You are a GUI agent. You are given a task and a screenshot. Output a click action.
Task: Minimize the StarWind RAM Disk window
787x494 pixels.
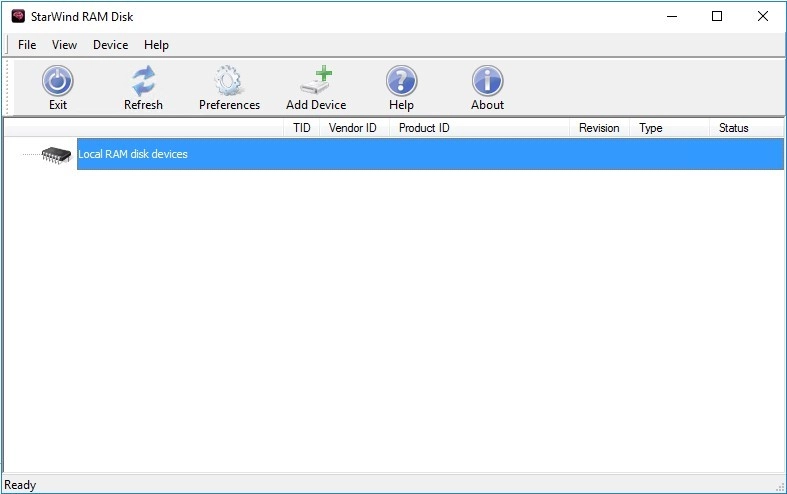672,16
